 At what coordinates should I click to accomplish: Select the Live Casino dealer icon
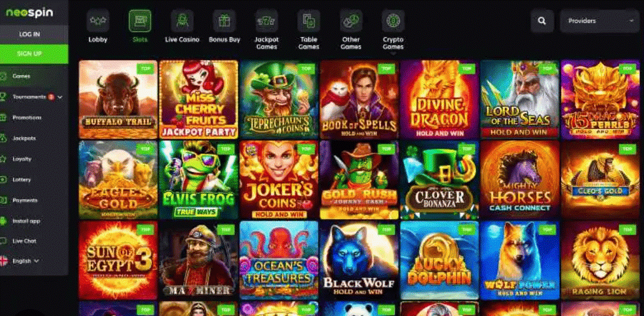182,21
